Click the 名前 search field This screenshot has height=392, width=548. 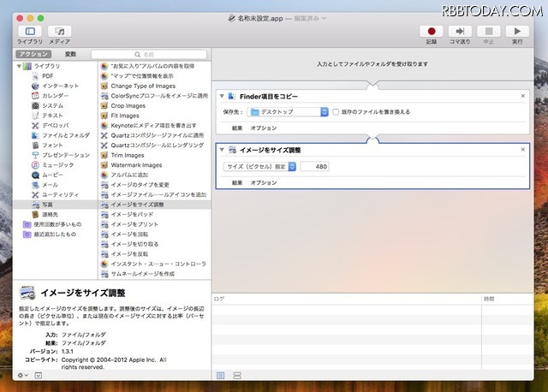pos(149,54)
